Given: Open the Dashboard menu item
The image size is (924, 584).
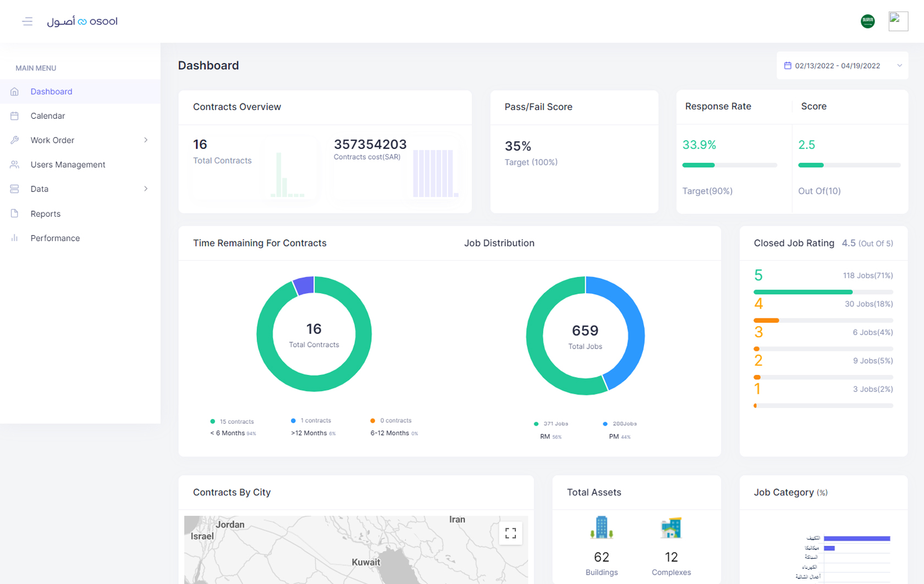Looking at the screenshot, I should click(x=80, y=91).
